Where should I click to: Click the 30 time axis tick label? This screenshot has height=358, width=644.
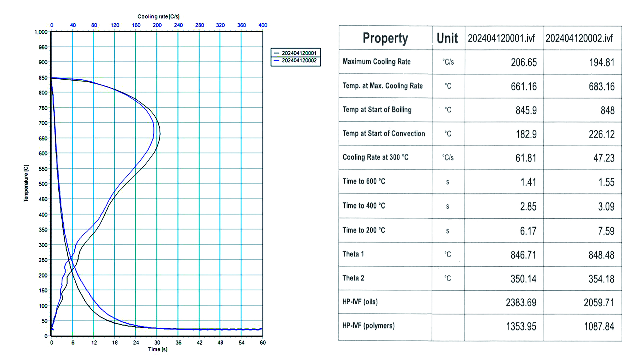point(157,342)
